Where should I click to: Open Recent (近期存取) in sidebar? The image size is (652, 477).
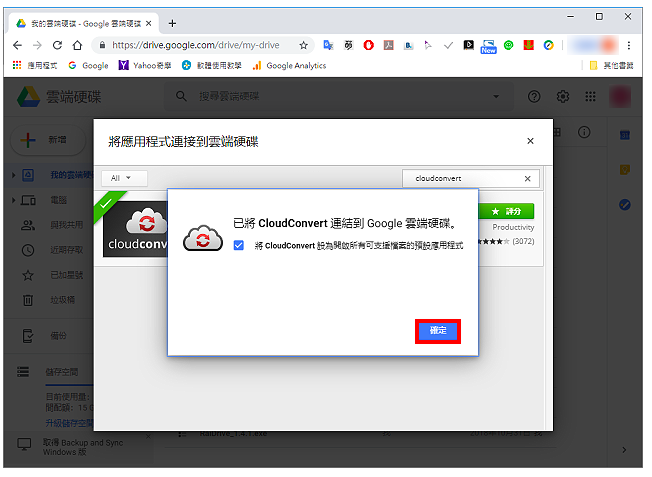52,250
